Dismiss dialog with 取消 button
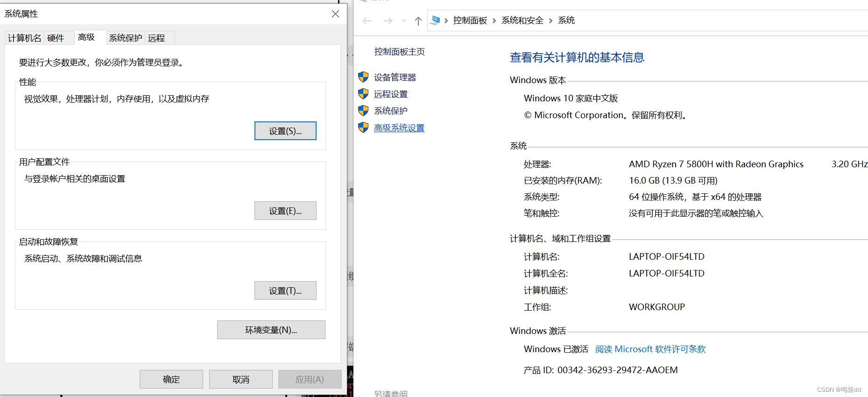This screenshot has width=868, height=397. click(241, 379)
